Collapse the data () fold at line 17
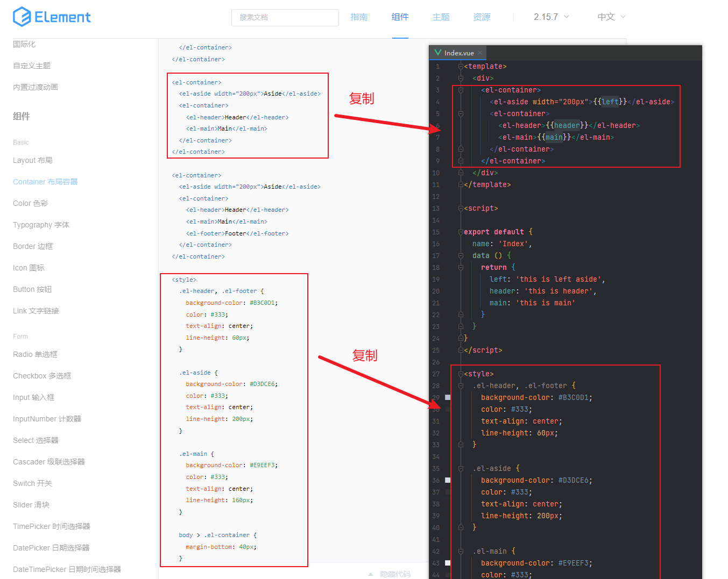The width and height of the screenshot is (728, 579). pyautogui.click(x=461, y=255)
